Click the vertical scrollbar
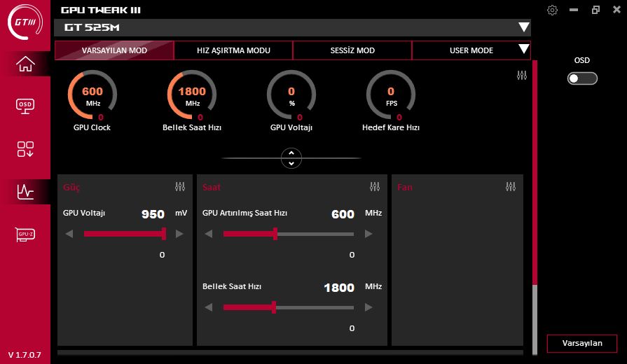627x364 pixels. tap(535, 207)
